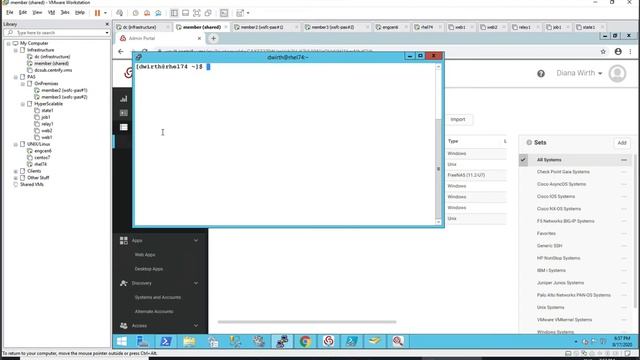This screenshot has height=360, width=640.
Task: Open Chrome from the guest taskbar
Action: pos(305,341)
